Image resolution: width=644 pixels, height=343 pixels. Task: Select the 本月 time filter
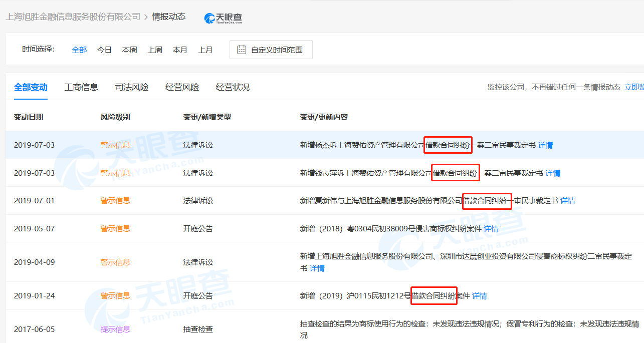pos(180,50)
